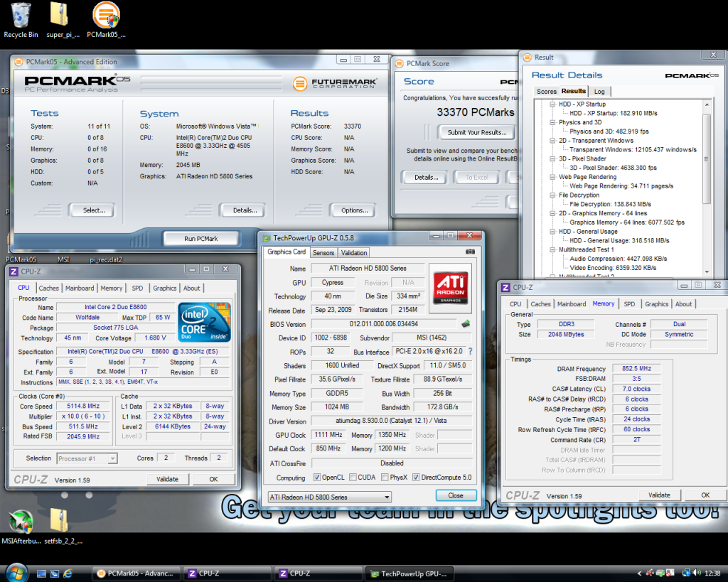
Task: Open the Processor #1 selection dropdown
Action: coord(87,458)
